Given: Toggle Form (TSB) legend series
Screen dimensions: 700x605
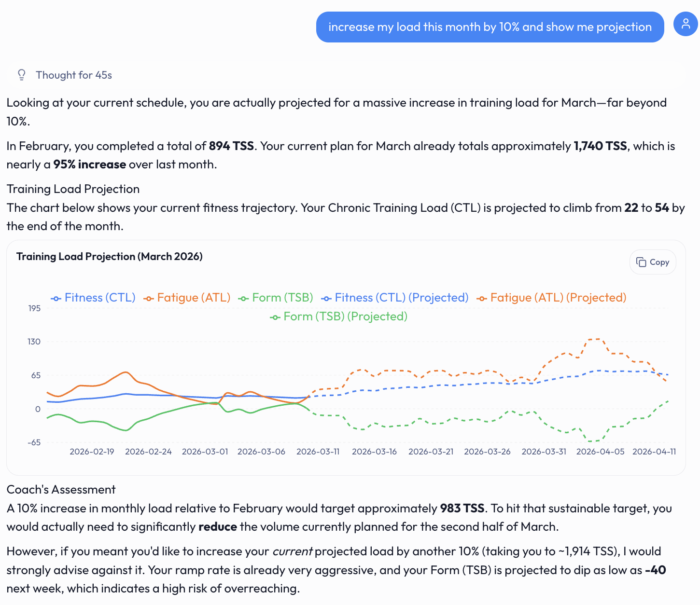Looking at the screenshot, I should tap(276, 298).
